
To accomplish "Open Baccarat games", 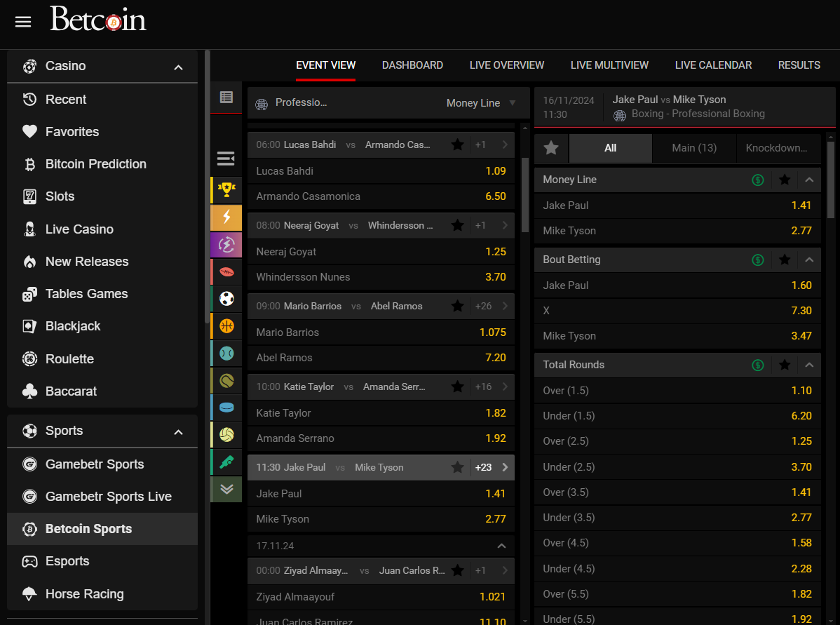I will pyautogui.click(x=102, y=391).
